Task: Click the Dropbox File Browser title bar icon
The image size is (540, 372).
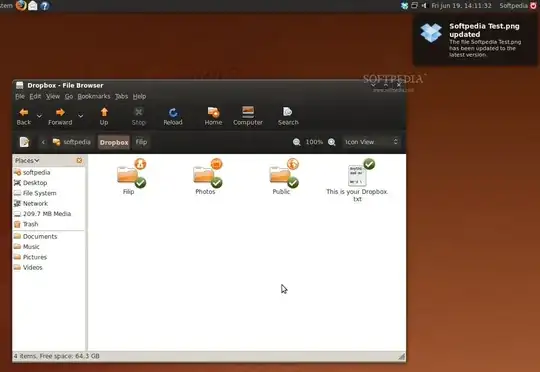Action: (20, 85)
